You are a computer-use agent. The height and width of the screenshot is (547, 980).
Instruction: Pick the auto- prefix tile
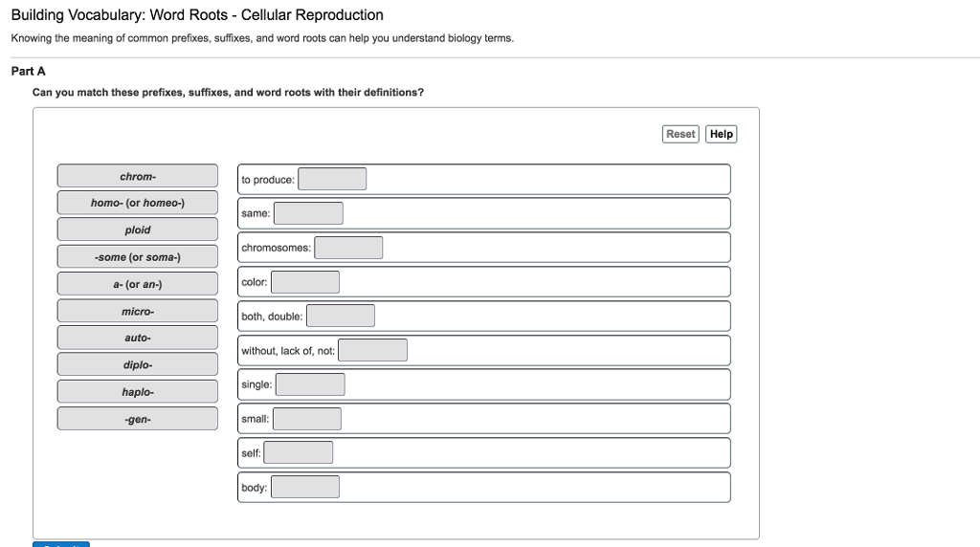click(x=138, y=338)
